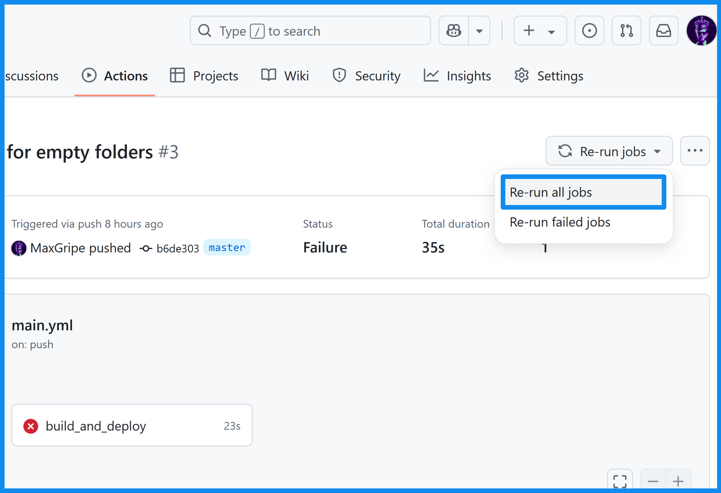Expand the Re-run jobs dropdown
The height and width of the screenshot is (493, 721).
point(609,152)
